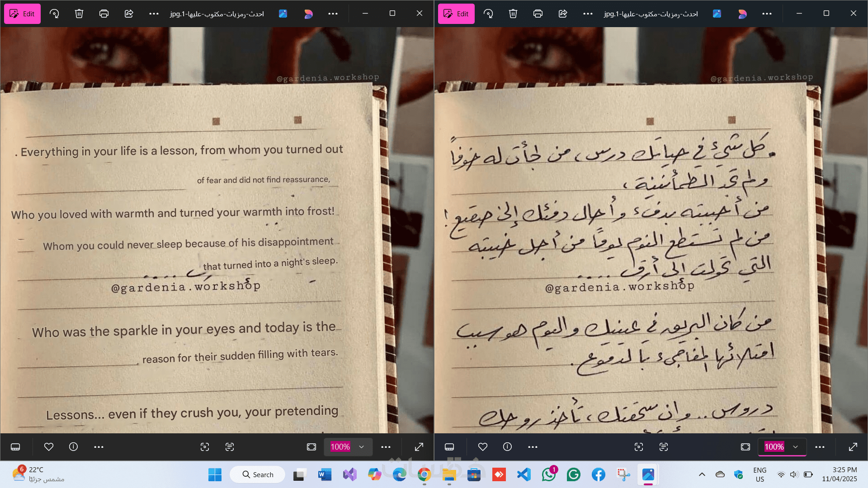Share the image from right window
This screenshot has width=868, height=488.
tap(562, 14)
